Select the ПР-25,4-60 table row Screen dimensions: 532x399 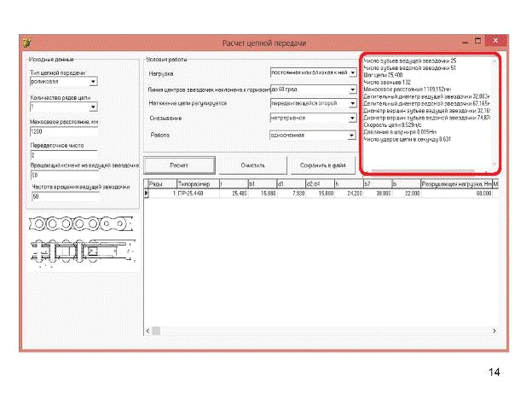[196, 194]
